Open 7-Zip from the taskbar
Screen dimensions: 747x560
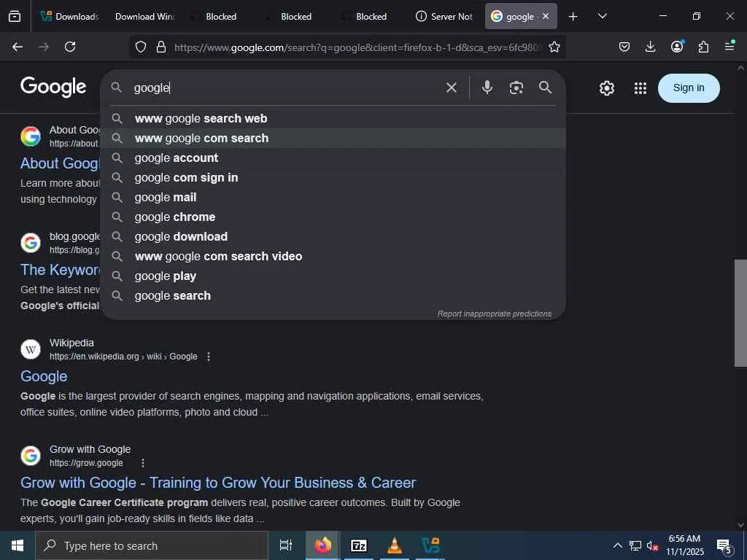coord(359,545)
